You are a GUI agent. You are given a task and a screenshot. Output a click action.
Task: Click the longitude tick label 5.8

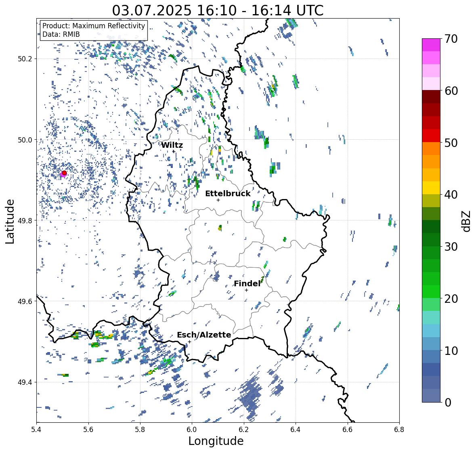coord(140,429)
